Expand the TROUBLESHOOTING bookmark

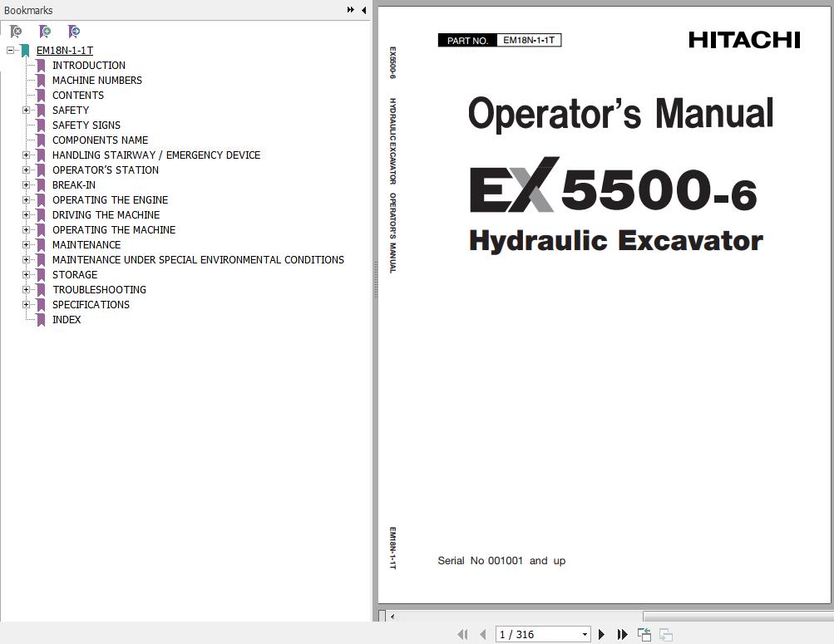pos(26,289)
